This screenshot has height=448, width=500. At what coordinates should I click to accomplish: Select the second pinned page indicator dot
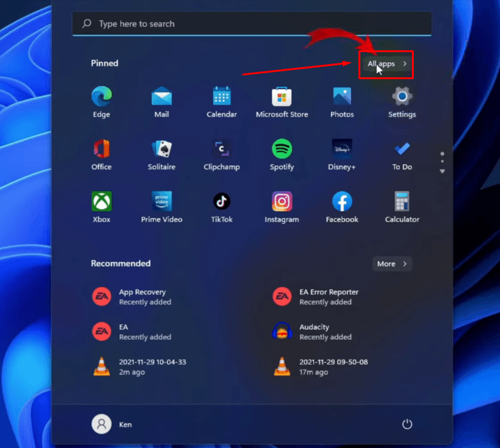tap(442, 161)
